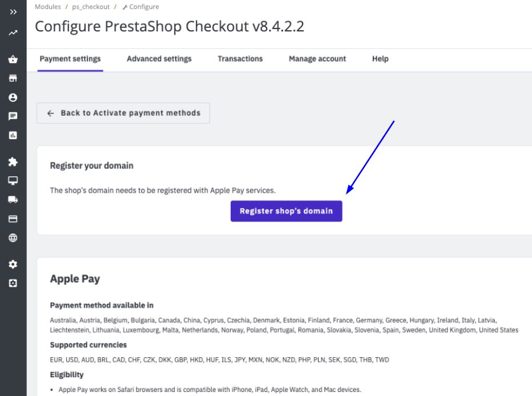Switch to Advanced settings tab
This screenshot has height=396, width=532.
[x=159, y=59]
